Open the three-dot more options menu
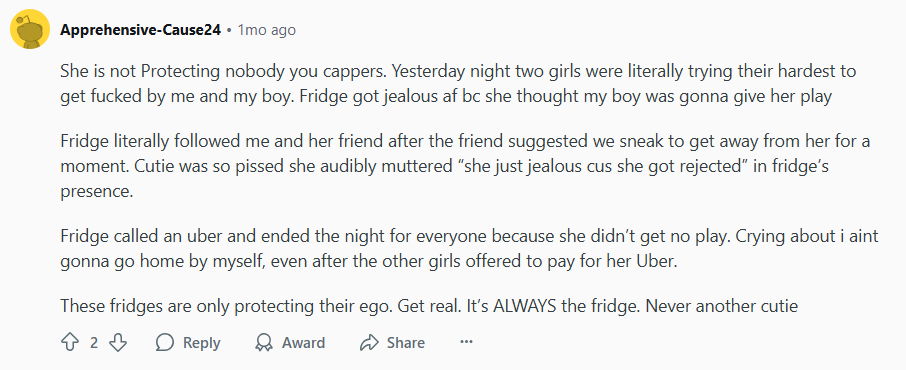 [466, 342]
